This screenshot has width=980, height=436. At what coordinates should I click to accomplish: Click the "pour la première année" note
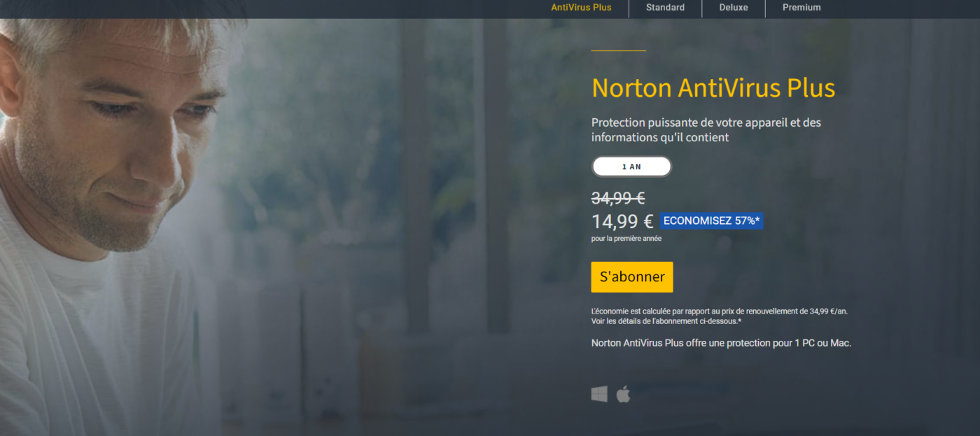point(626,239)
